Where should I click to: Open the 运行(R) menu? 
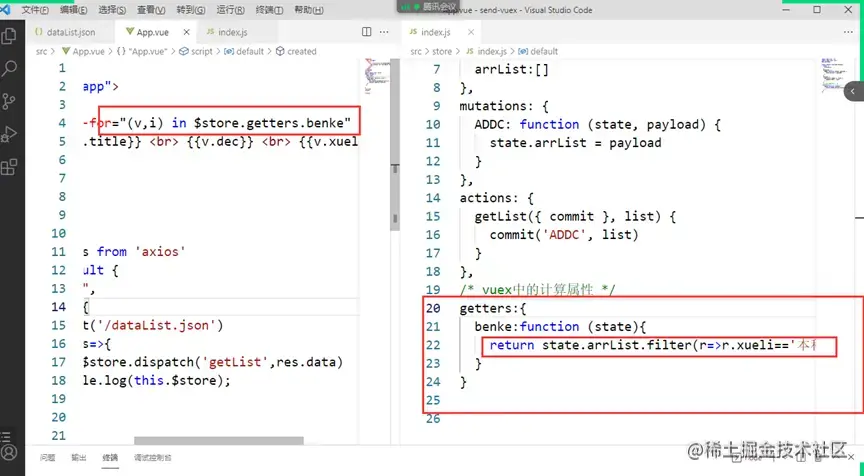[x=230, y=10]
